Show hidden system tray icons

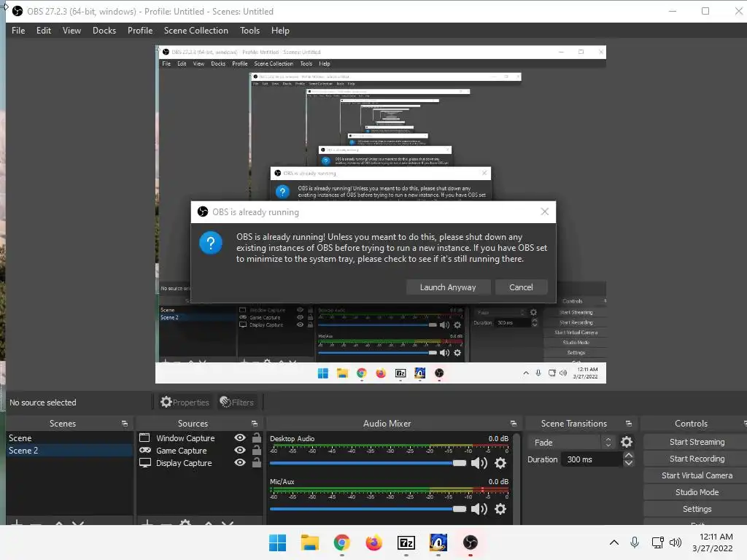coord(614,542)
